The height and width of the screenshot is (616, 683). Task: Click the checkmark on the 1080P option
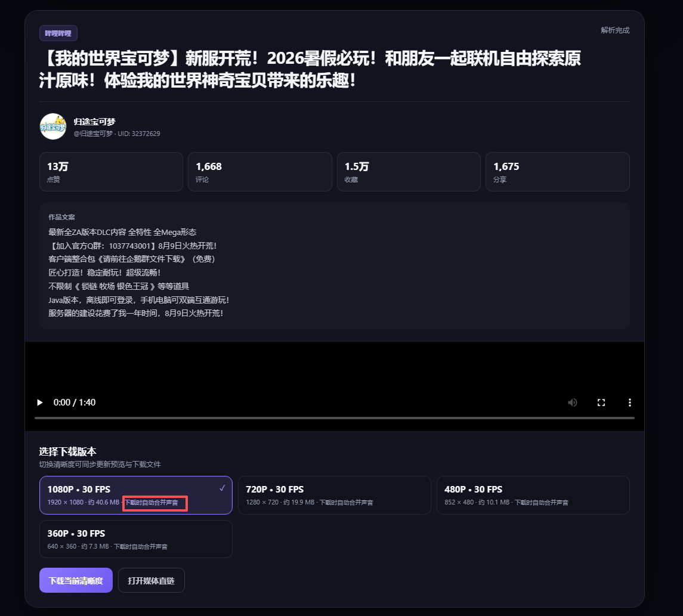(222, 488)
